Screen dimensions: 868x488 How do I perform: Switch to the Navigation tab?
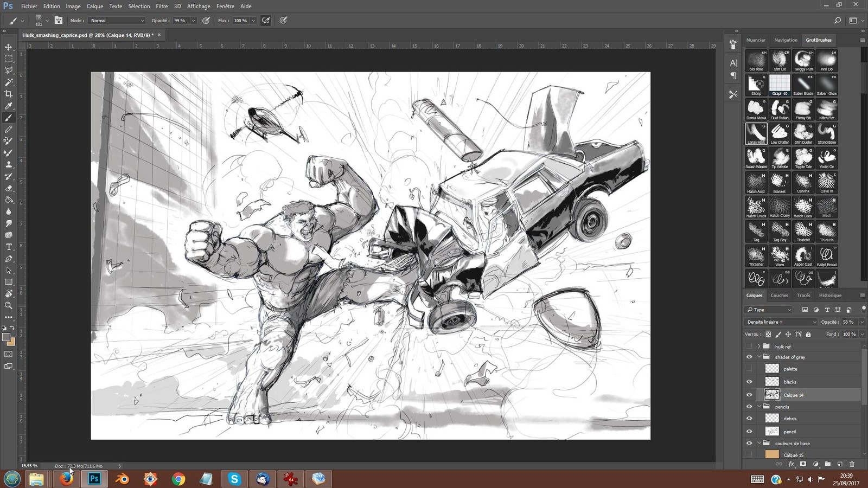click(x=786, y=40)
